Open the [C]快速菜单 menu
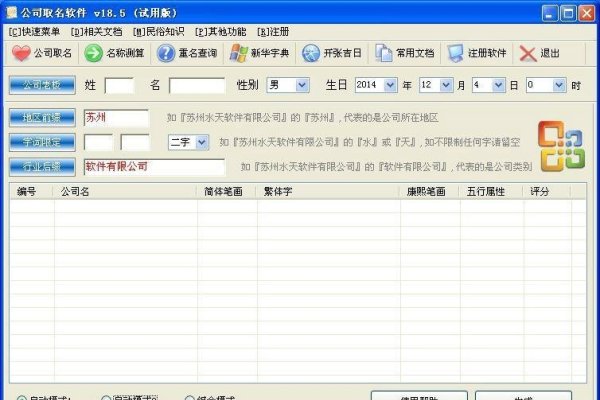The image size is (600, 400). point(34,32)
